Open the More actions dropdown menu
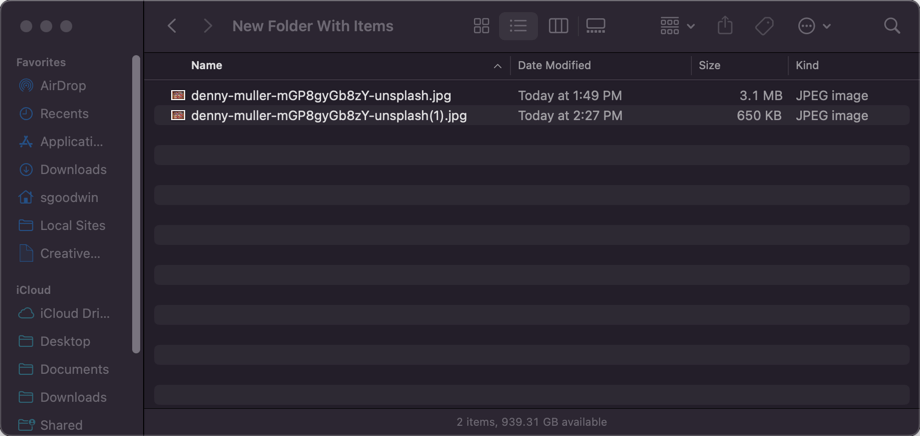 814,26
